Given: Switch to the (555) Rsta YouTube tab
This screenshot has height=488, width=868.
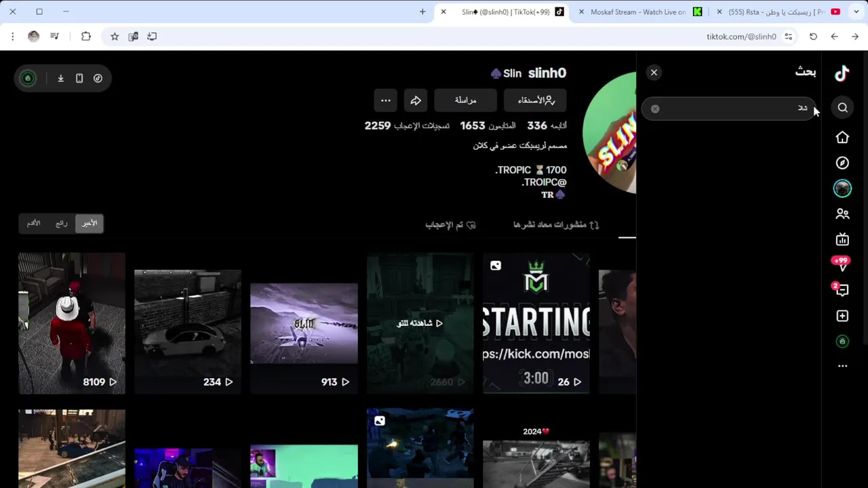Looking at the screenshot, I should 778,12.
